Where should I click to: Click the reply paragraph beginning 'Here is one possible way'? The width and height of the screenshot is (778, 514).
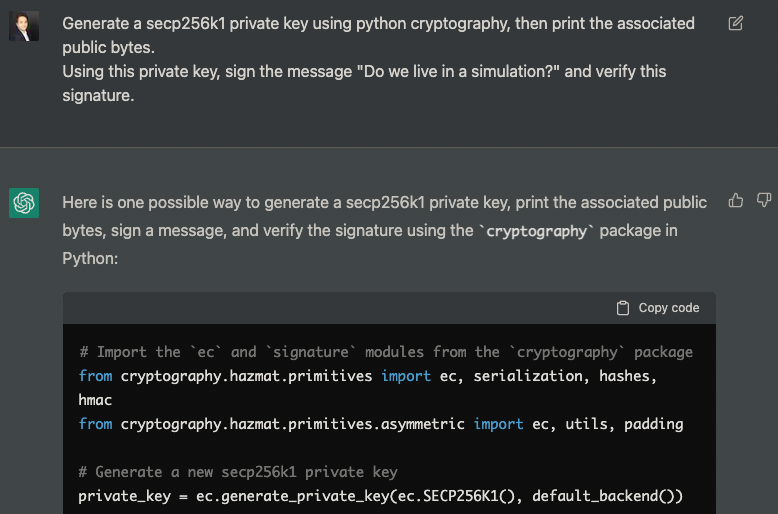pyautogui.click(x=385, y=230)
